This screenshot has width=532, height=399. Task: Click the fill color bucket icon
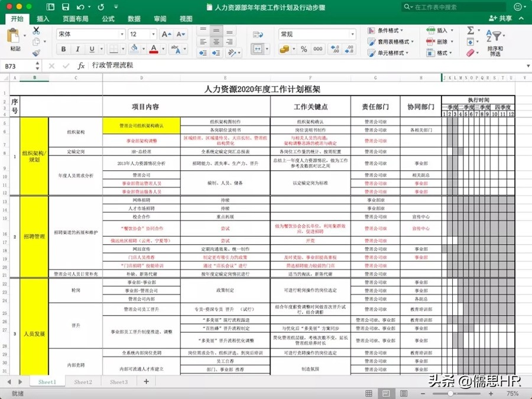pyautogui.click(x=134, y=48)
